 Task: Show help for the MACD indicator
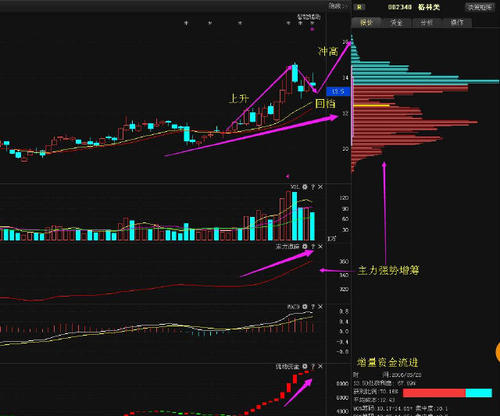click(x=313, y=307)
